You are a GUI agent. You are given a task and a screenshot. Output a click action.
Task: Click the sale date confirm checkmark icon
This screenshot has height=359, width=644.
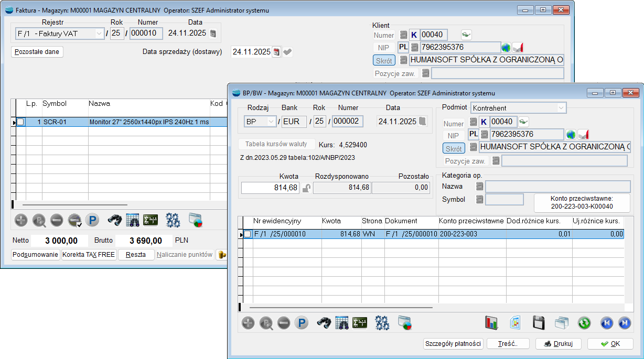288,52
